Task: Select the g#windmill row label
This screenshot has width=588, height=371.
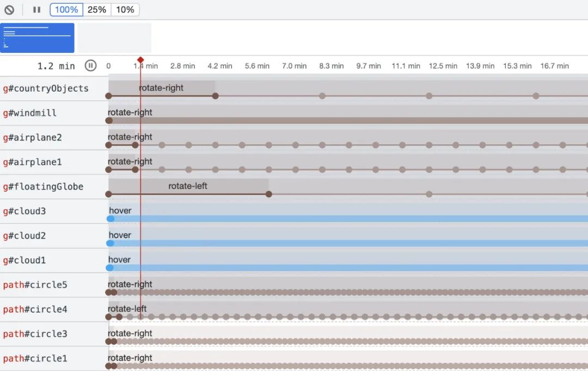Action: tap(29, 113)
